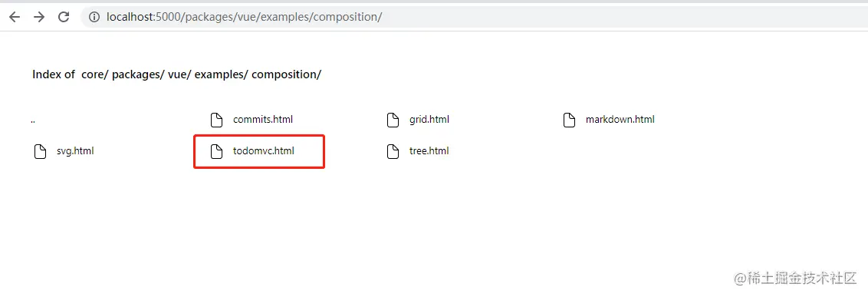Viewport: 868px width, 297px height.
Task: Go to 'vue/' in breadcrumb path
Action: pos(179,74)
